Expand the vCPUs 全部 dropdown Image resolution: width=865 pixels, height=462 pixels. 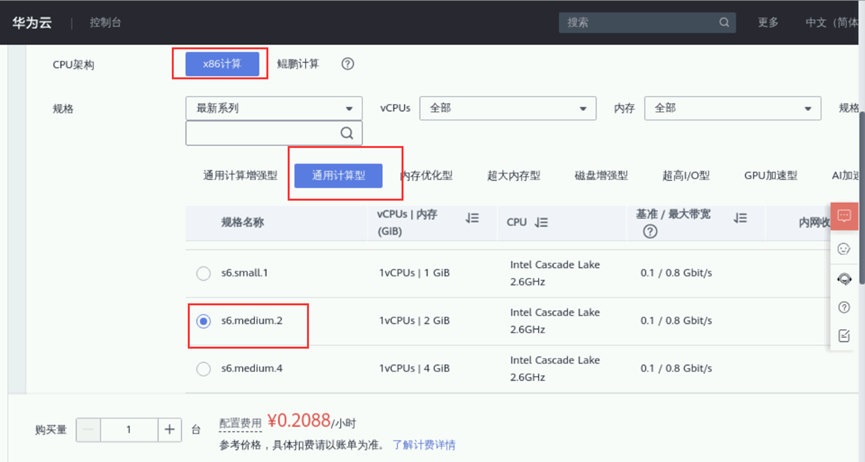point(508,108)
